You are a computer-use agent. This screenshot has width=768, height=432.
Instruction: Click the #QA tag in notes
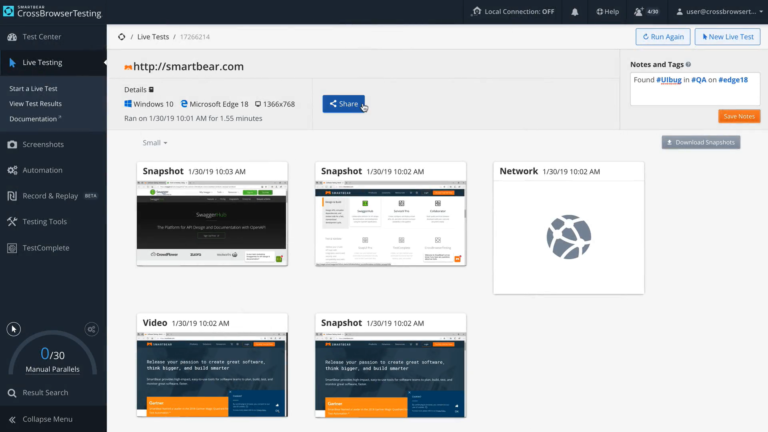pyautogui.click(x=698, y=80)
